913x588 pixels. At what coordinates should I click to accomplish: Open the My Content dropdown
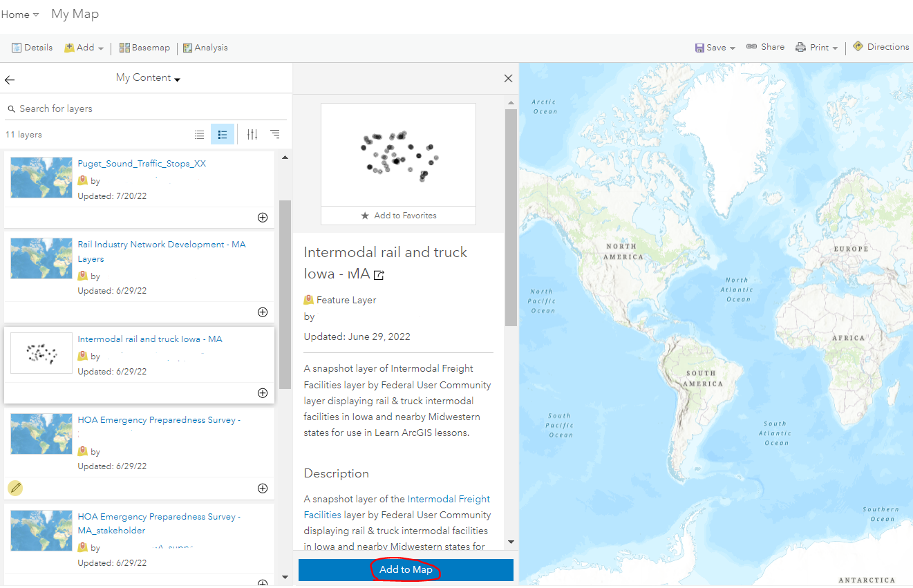148,79
